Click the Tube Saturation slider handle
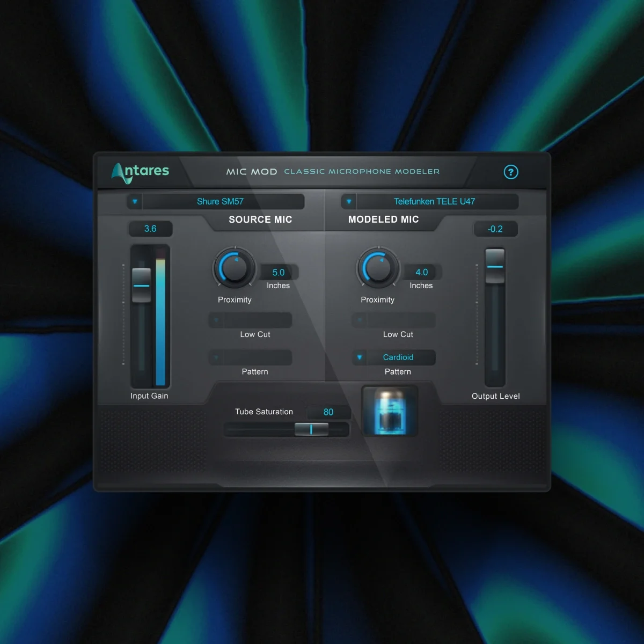Screen dimensions: 644x644 coord(311,429)
